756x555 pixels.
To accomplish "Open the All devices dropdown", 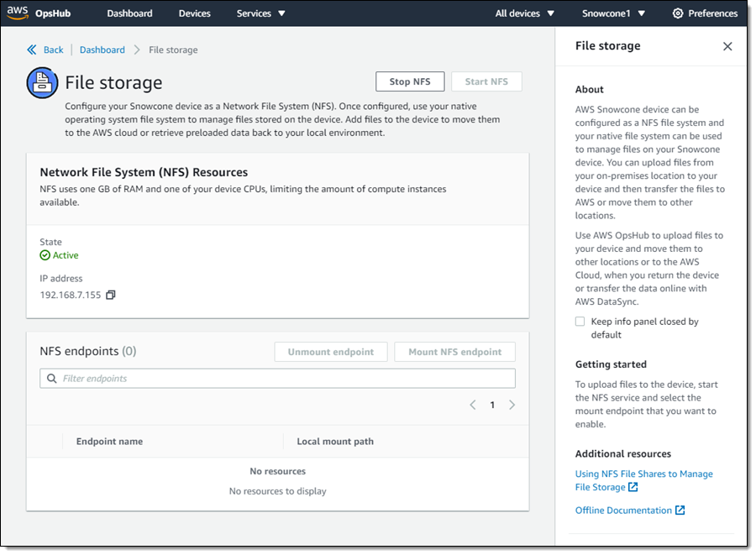I will (525, 13).
